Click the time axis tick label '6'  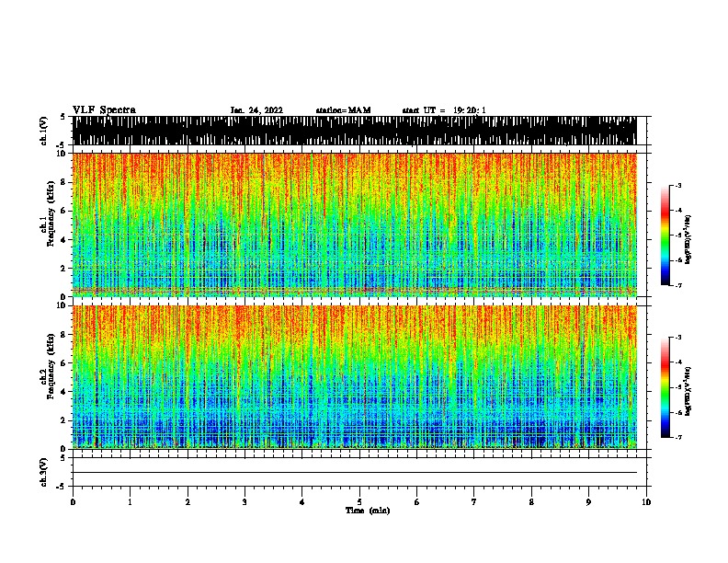(x=417, y=501)
